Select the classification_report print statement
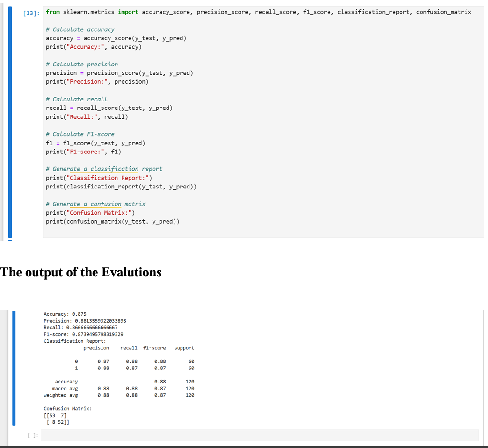This screenshot has height=448, width=488. pos(122,186)
